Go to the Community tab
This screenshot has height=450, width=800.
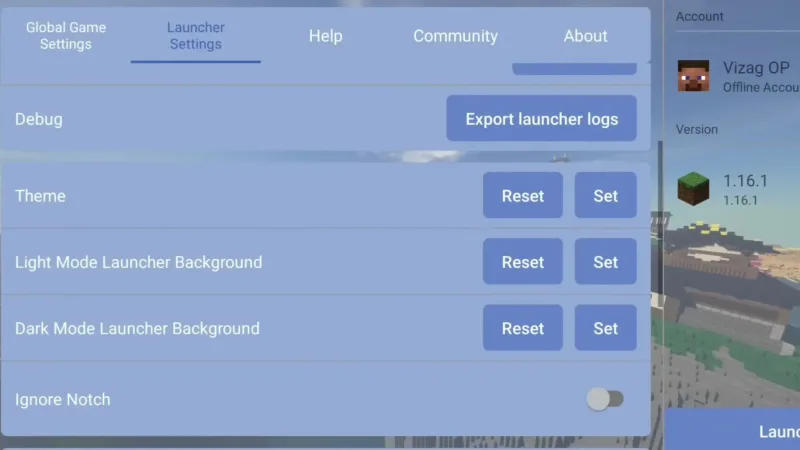click(x=455, y=36)
